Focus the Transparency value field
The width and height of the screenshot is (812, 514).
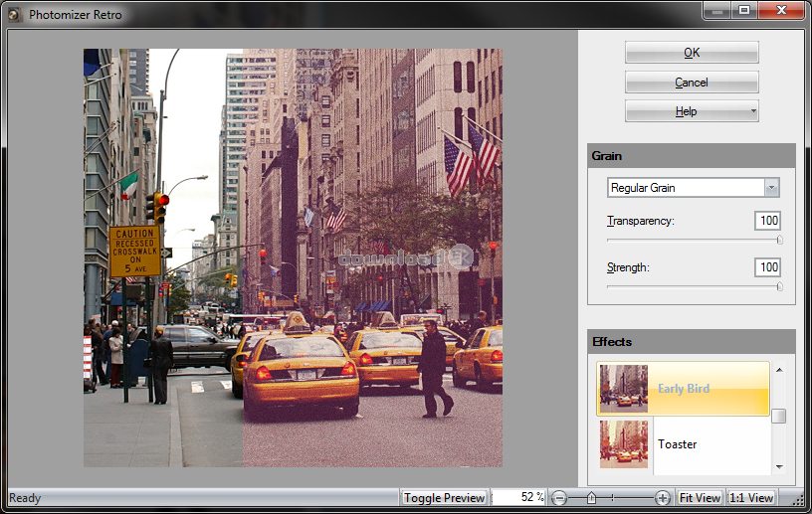[767, 221]
